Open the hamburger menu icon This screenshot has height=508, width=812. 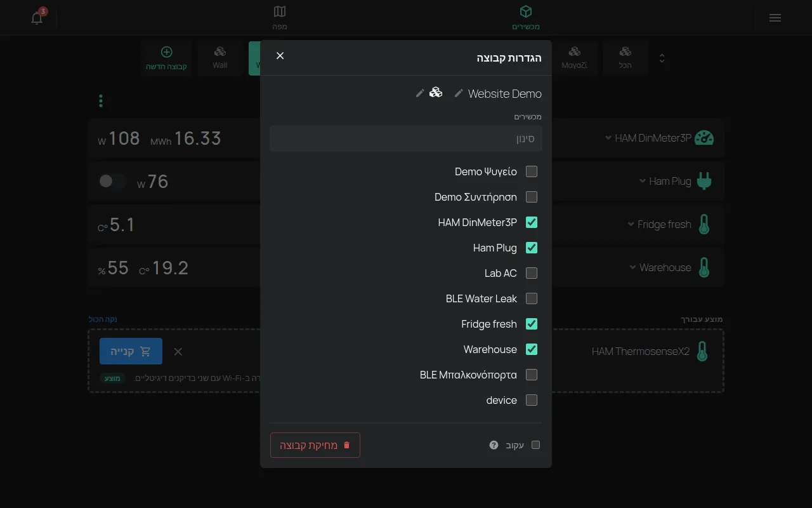[x=775, y=18]
